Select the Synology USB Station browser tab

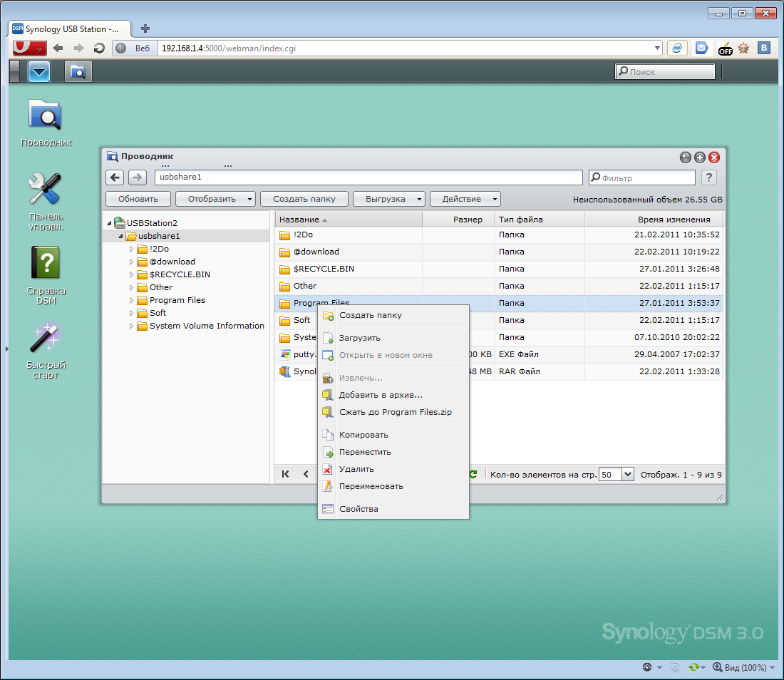click(x=70, y=29)
